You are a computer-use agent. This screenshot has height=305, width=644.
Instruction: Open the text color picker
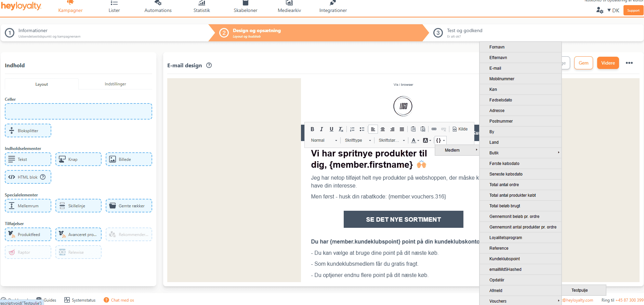[415, 140]
